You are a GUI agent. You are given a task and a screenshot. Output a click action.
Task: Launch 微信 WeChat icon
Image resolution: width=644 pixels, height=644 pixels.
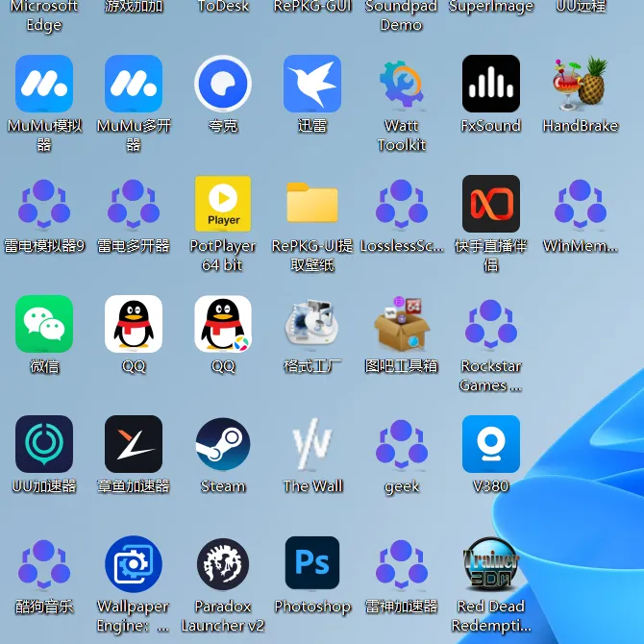coord(44,324)
